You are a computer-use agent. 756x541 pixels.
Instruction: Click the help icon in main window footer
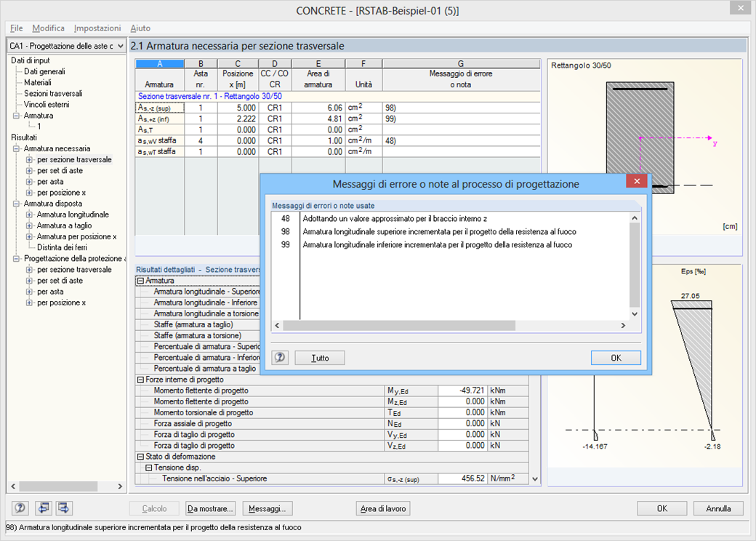(20, 508)
